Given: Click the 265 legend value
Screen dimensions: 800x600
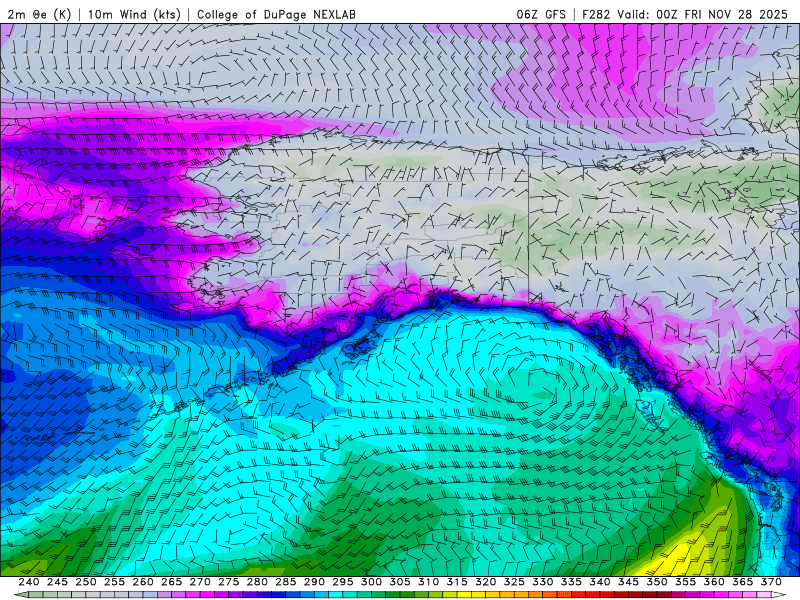Looking at the screenshot, I should click(x=171, y=582).
